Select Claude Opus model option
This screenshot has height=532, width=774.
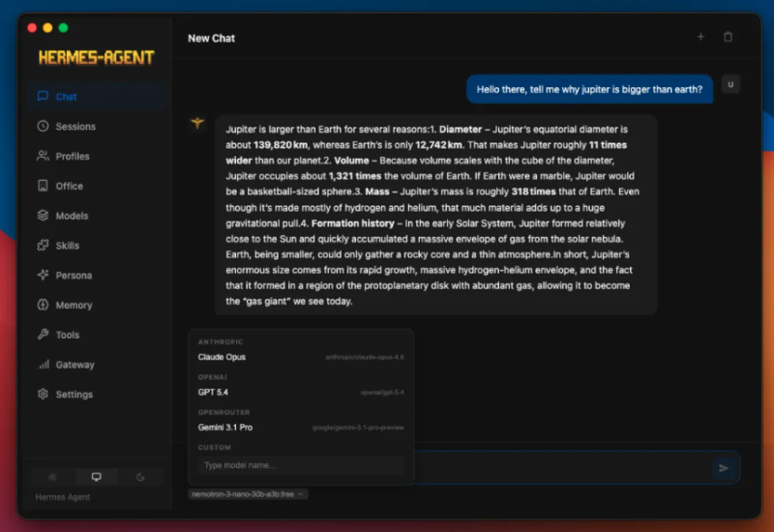click(301, 357)
